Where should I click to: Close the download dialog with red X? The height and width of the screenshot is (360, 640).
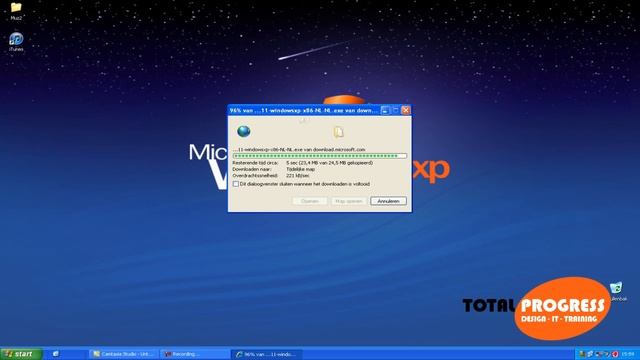[x=406, y=110]
